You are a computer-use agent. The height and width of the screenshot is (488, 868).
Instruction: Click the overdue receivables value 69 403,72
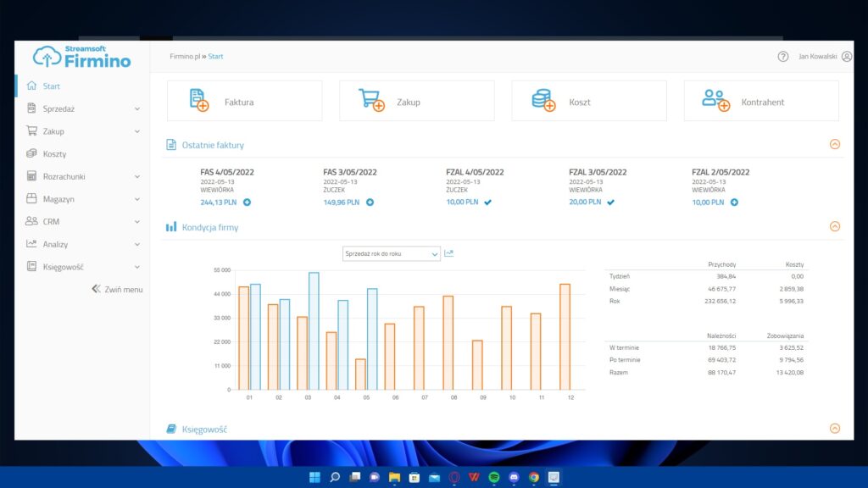[722, 360]
